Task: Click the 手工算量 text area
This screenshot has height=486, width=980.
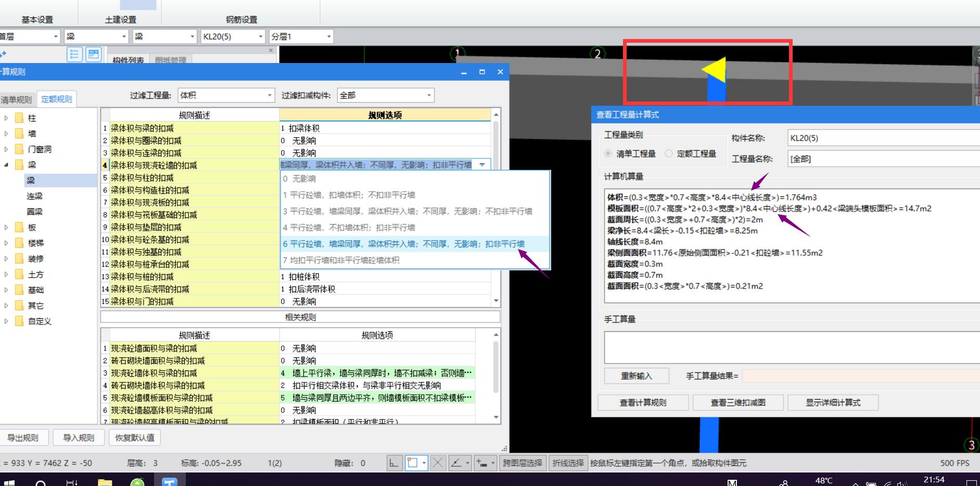Action: coord(792,347)
